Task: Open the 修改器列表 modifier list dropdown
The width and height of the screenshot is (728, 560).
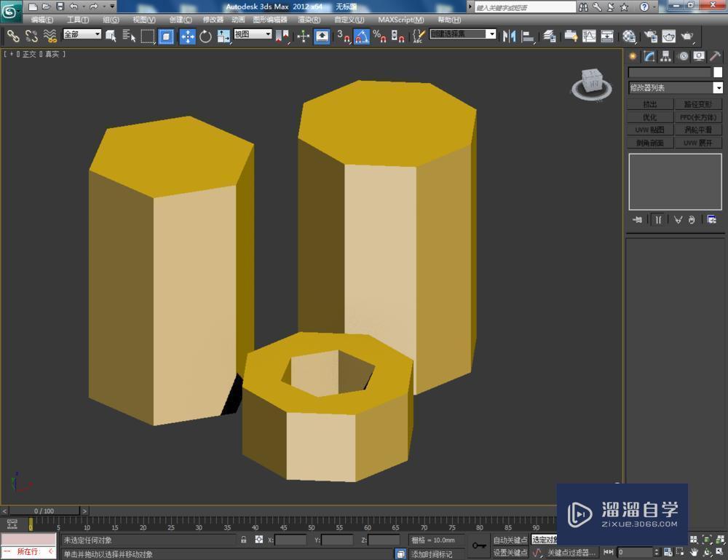Action: 676,87
